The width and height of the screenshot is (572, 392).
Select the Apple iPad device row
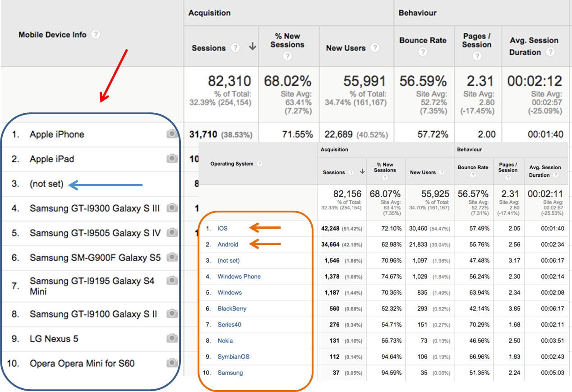52,159
